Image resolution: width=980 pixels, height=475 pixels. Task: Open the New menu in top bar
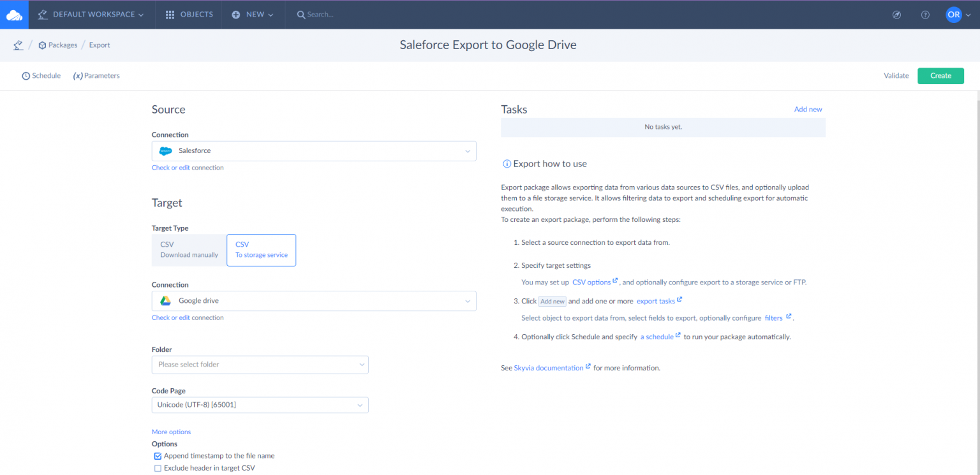[253, 15]
